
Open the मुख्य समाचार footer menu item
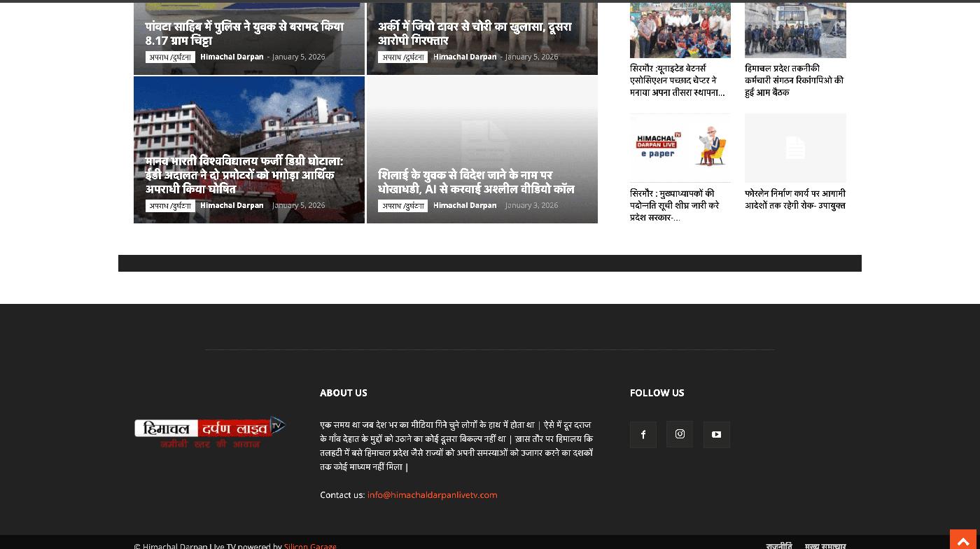tap(825, 545)
